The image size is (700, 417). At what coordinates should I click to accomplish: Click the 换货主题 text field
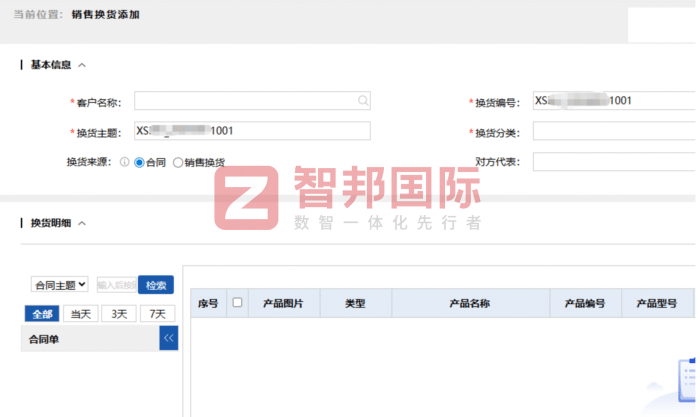click(x=252, y=131)
